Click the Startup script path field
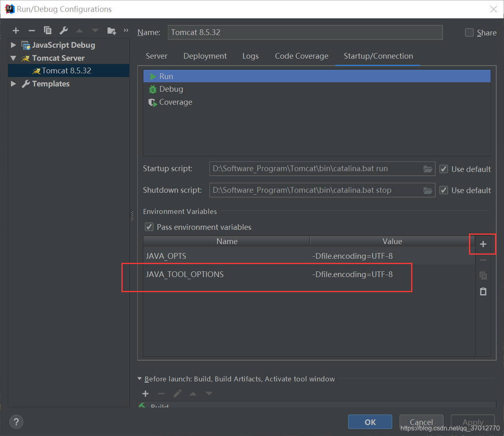 [316, 169]
